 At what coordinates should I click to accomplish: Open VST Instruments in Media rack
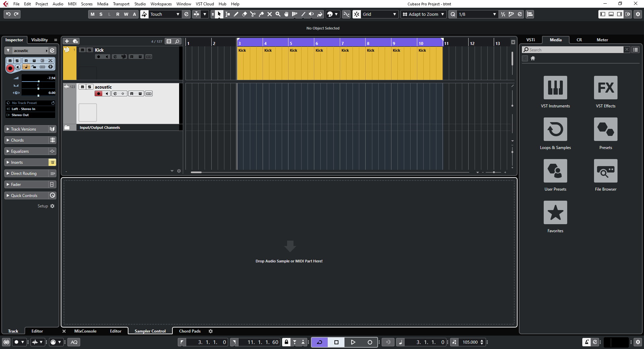coord(555,88)
